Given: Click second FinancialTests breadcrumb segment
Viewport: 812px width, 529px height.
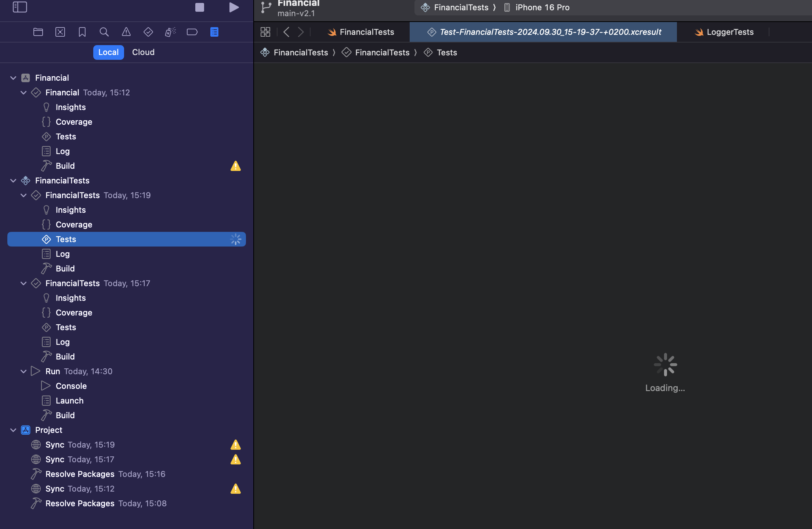Looking at the screenshot, I should pos(376,52).
